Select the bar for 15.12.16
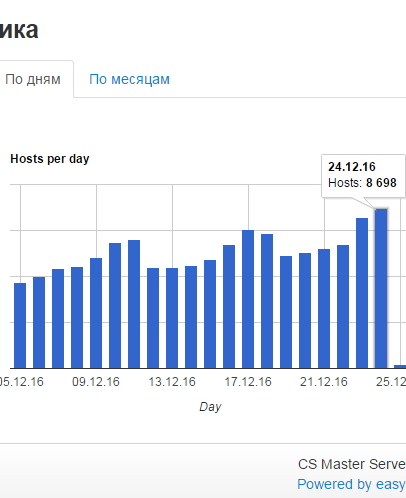 click(210, 314)
